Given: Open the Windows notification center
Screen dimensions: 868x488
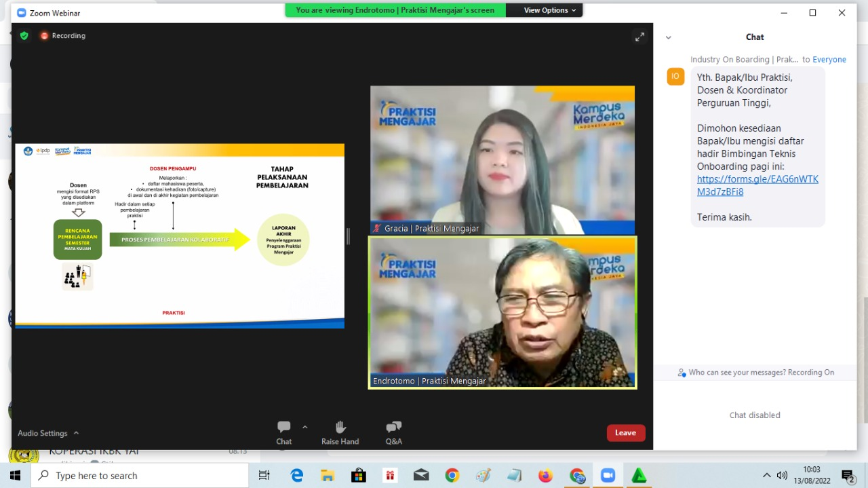Looking at the screenshot, I should coord(848,476).
